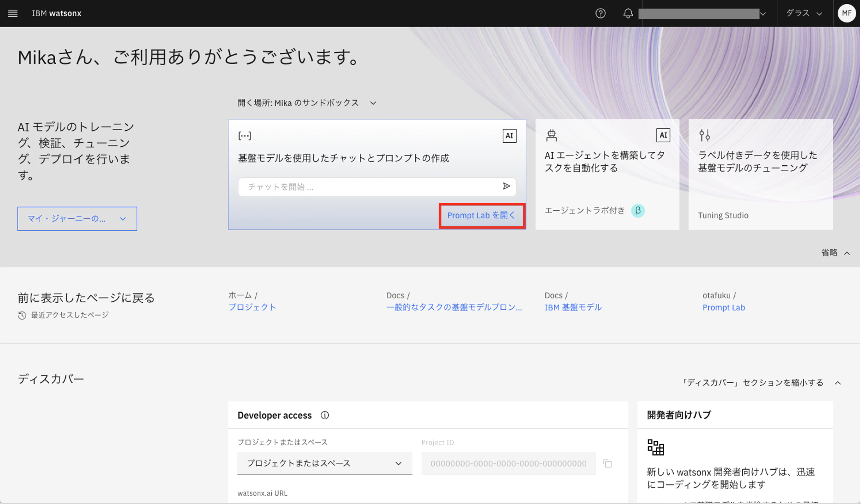Image resolution: width=861 pixels, height=504 pixels.
Task: Open the Tuning Studio card
Action: pos(761,174)
